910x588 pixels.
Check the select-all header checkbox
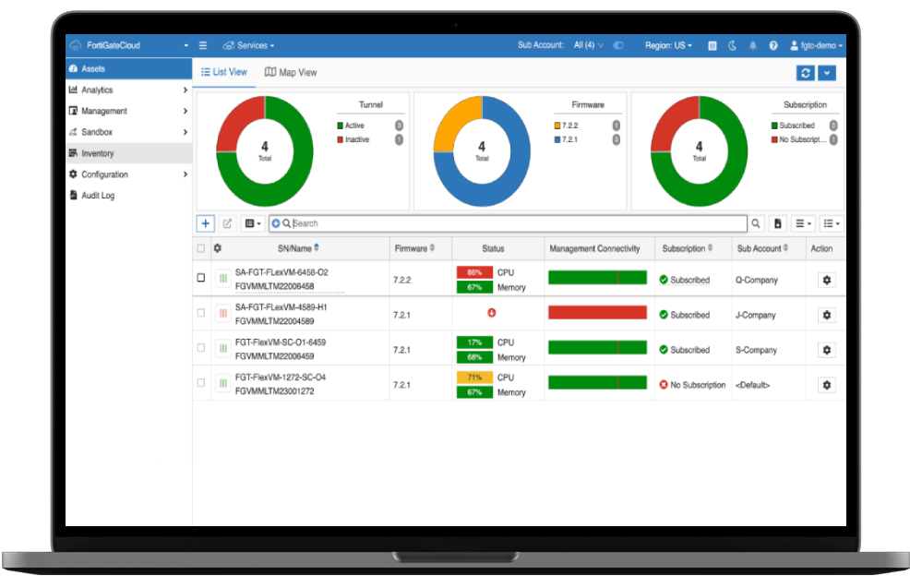[x=201, y=248]
